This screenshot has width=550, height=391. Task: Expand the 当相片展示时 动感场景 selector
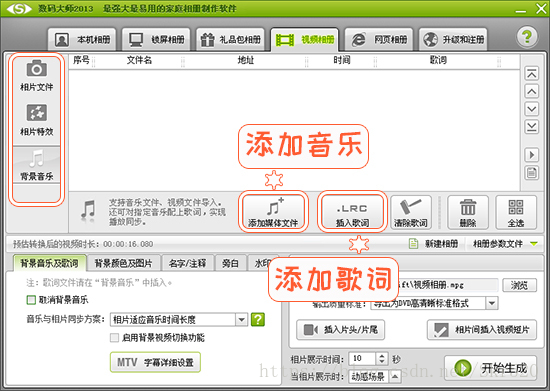pyautogui.click(x=395, y=377)
